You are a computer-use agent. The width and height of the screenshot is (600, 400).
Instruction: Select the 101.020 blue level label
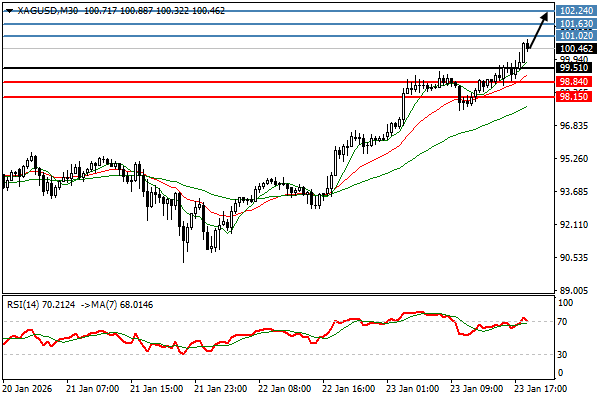576,36
